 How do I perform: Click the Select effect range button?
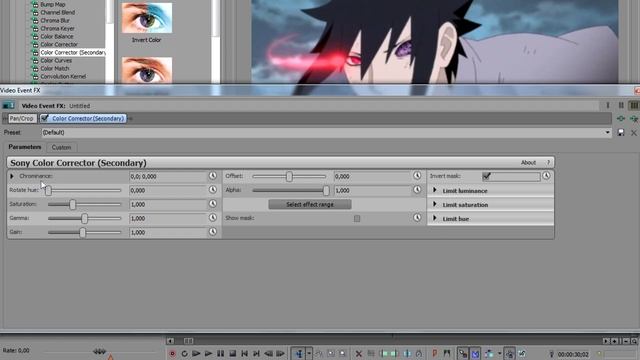310,204
